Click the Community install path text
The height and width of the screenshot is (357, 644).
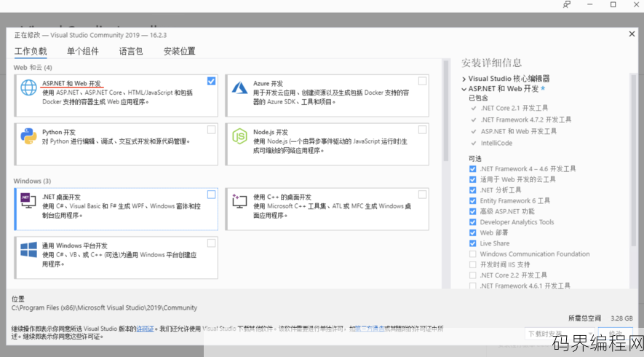[104, 307]
